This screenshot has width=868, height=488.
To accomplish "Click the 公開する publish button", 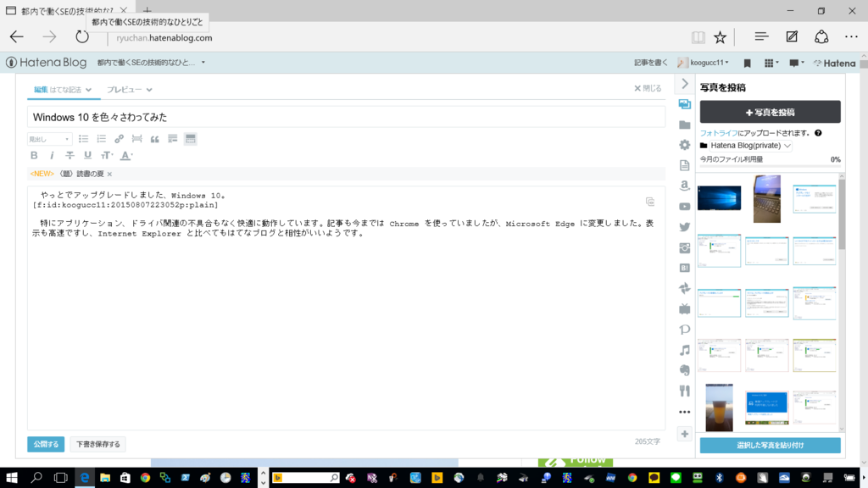I will [44, 444].
